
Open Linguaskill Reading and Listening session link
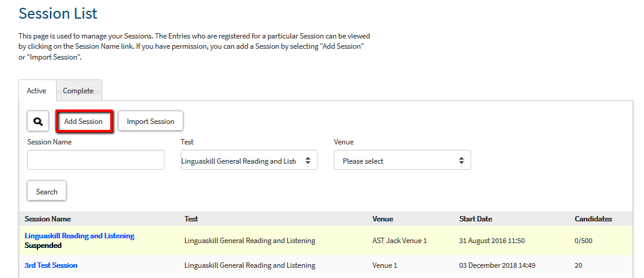pos(80,236)
